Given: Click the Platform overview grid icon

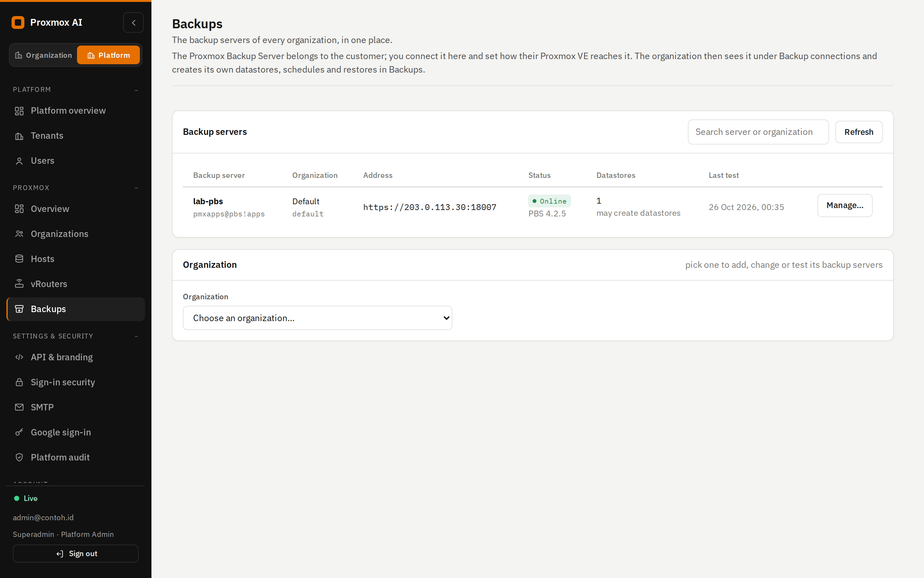Looking at the screenshot, I should [x=19, y=111].
